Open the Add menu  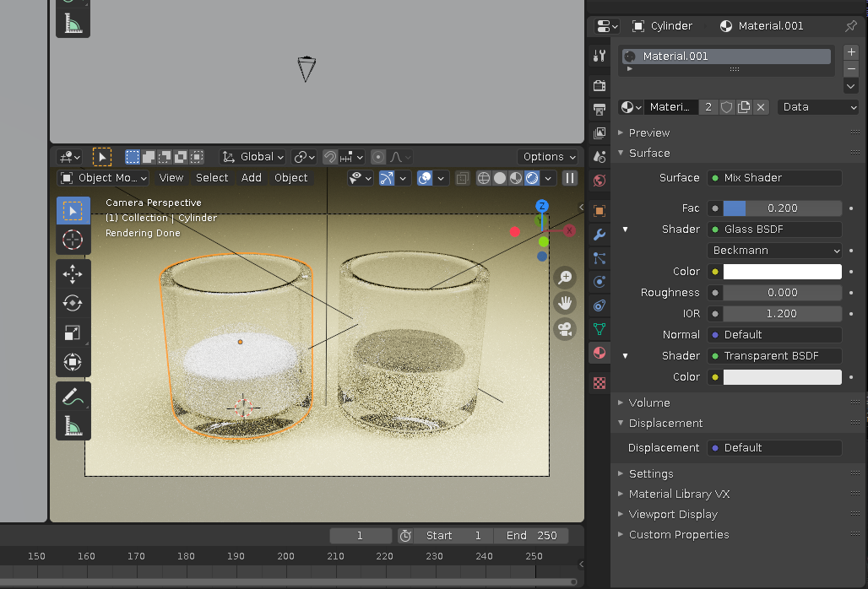click(x=252, y=178)
